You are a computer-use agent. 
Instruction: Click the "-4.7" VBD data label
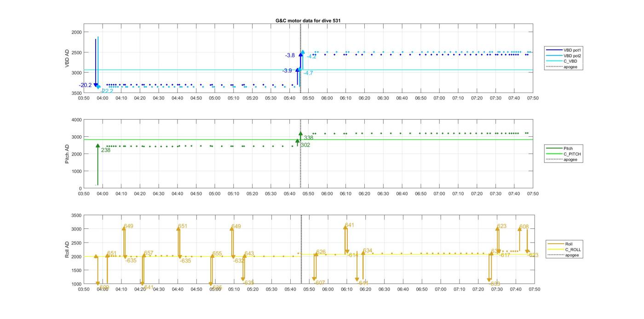[x=308, y=73]
